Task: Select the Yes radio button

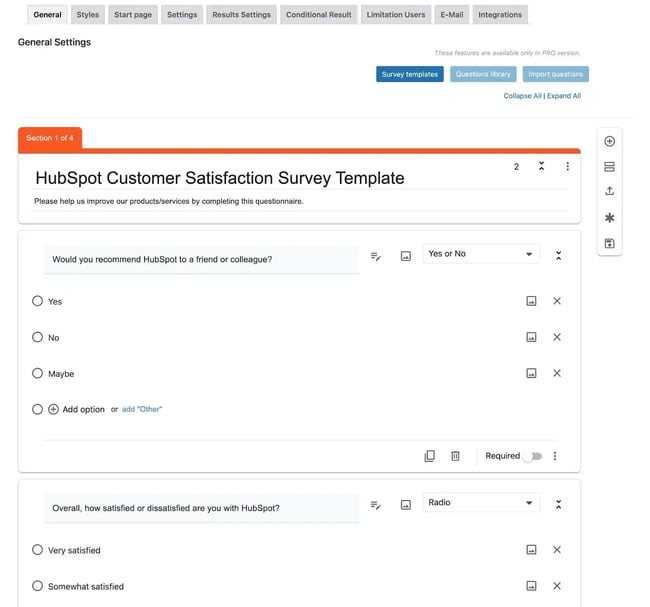Action: (x=37, y=301)
